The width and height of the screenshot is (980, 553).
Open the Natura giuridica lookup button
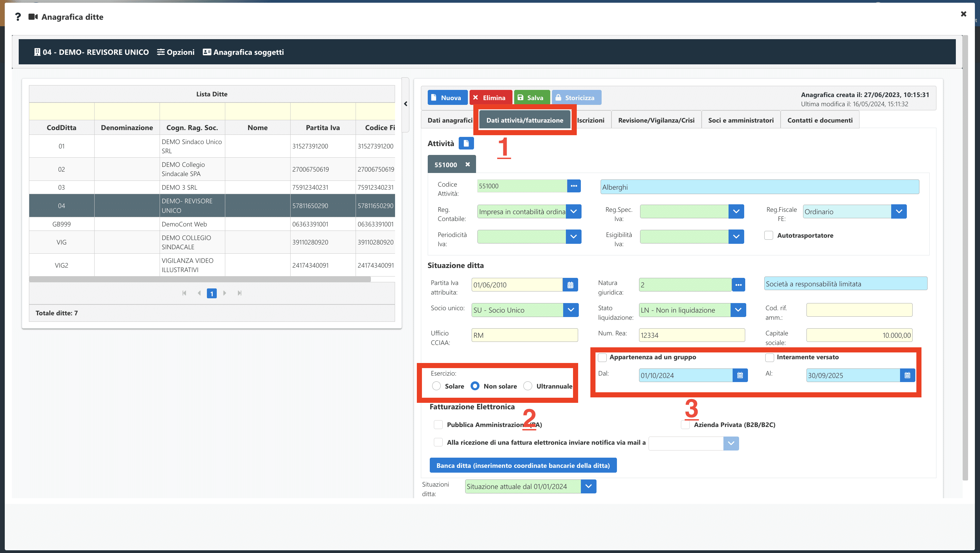[738, 285]
